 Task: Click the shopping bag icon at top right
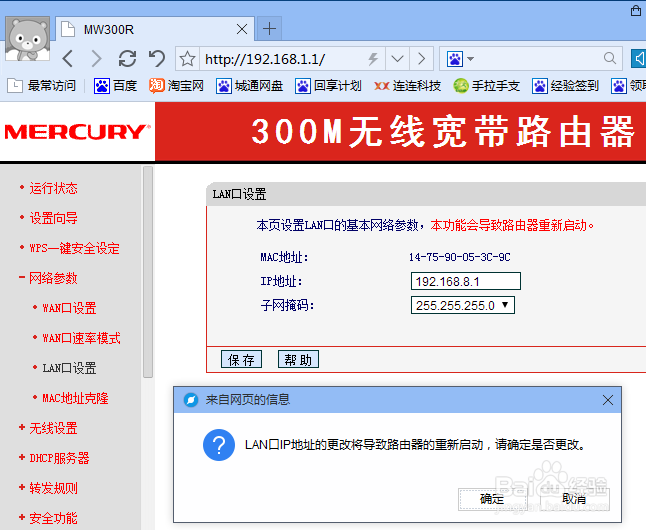coord(636,10)
